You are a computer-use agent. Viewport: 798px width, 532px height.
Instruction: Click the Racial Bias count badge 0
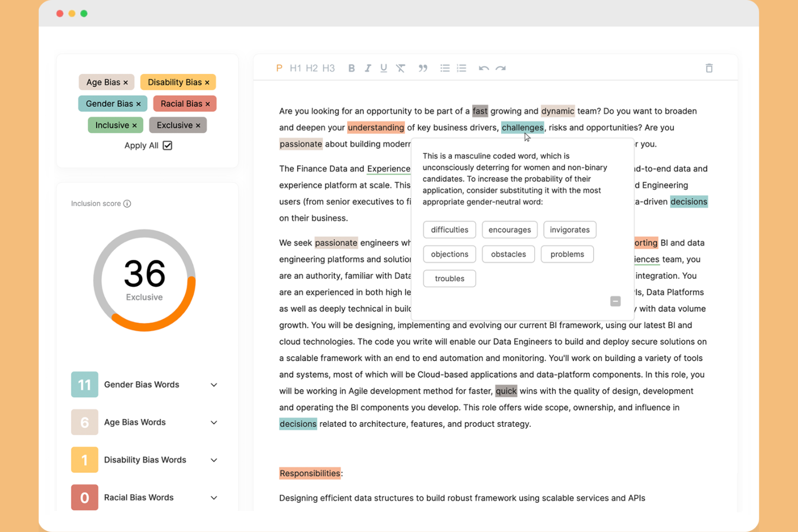pos(85,498)
